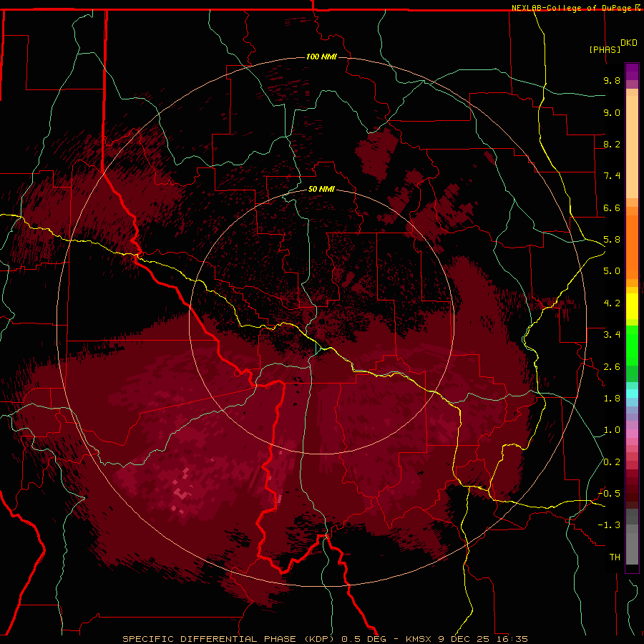Viewport: 644px width, 644px height.
Task: Click the 9 DEC 25 16:35 timestamp
Action: (x=483, y=639)
